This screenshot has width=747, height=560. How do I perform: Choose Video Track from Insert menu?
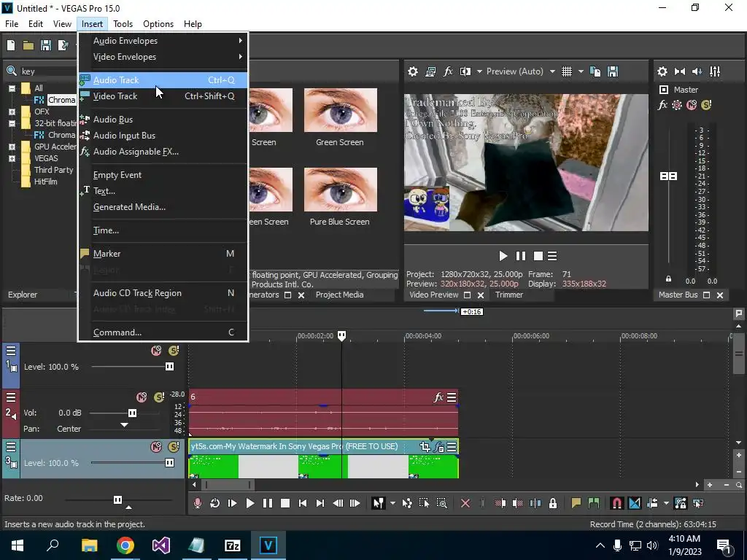tap(163, 96)
